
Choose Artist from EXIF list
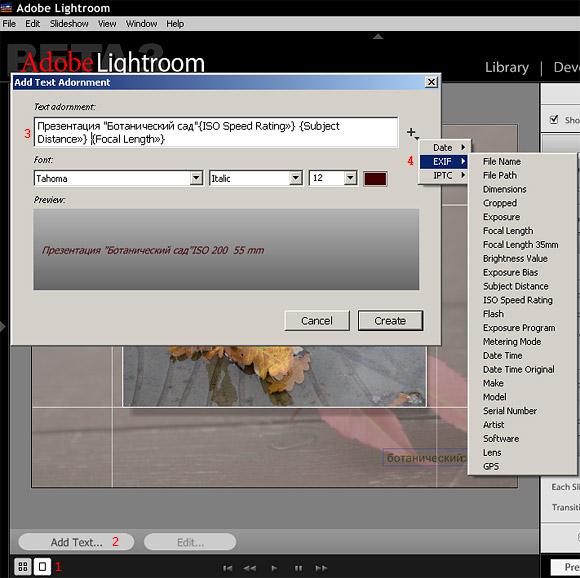493,425
